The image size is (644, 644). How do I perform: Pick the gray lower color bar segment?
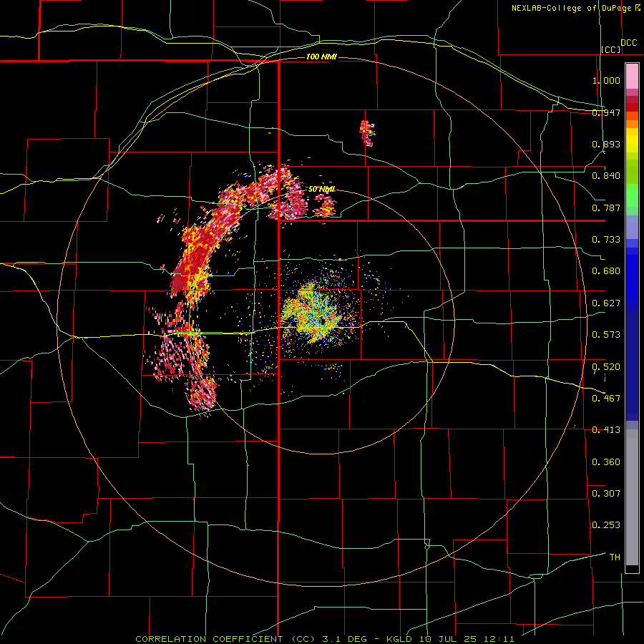[x=632, y=497]
